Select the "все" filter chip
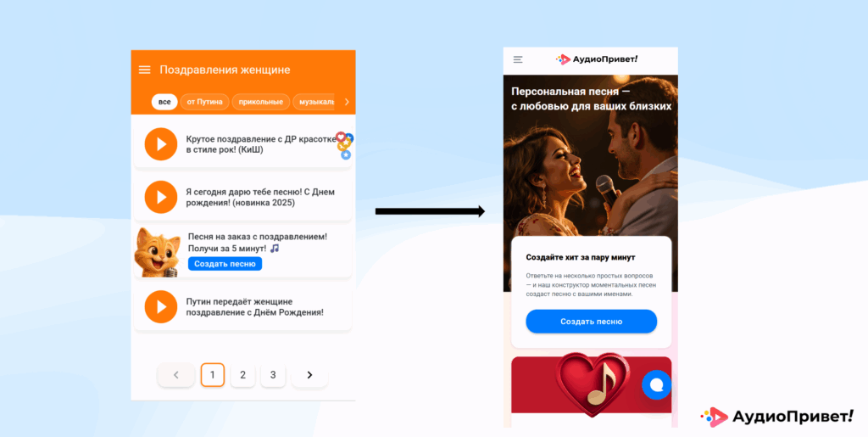Viewport: 868px width, 437px height. tap(164, 102)
